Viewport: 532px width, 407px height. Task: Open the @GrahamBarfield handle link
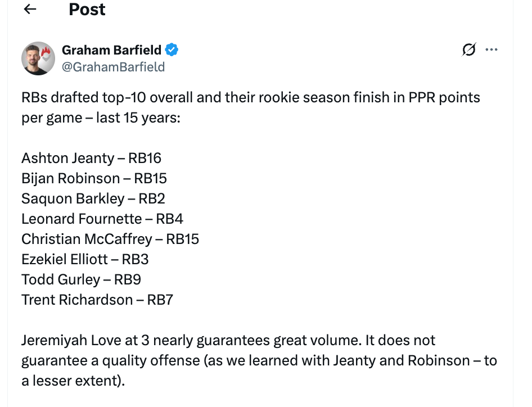click(x=114, y=67)
